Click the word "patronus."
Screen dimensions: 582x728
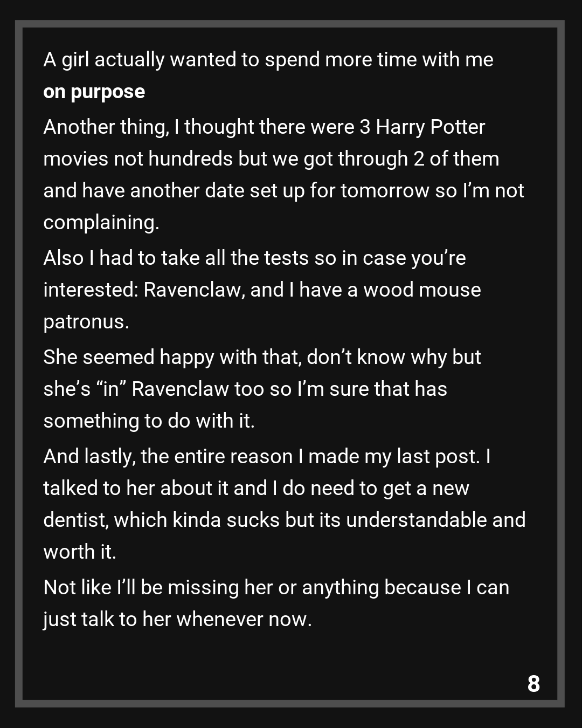coord(86,321)
